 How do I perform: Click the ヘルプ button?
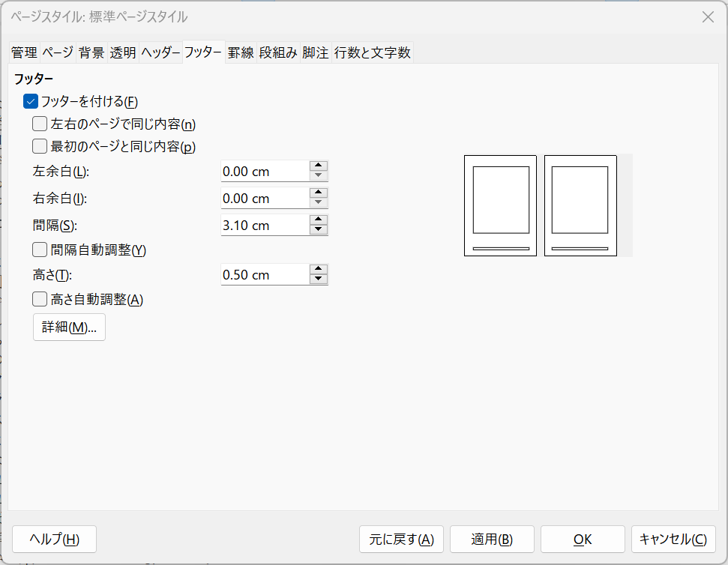click(x=54, y=539)
